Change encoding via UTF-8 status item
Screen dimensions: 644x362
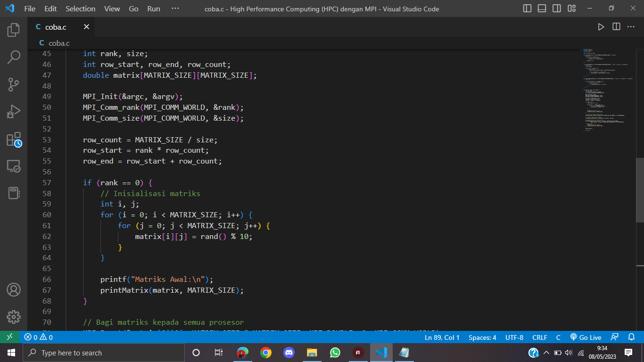tap(514, 337)
